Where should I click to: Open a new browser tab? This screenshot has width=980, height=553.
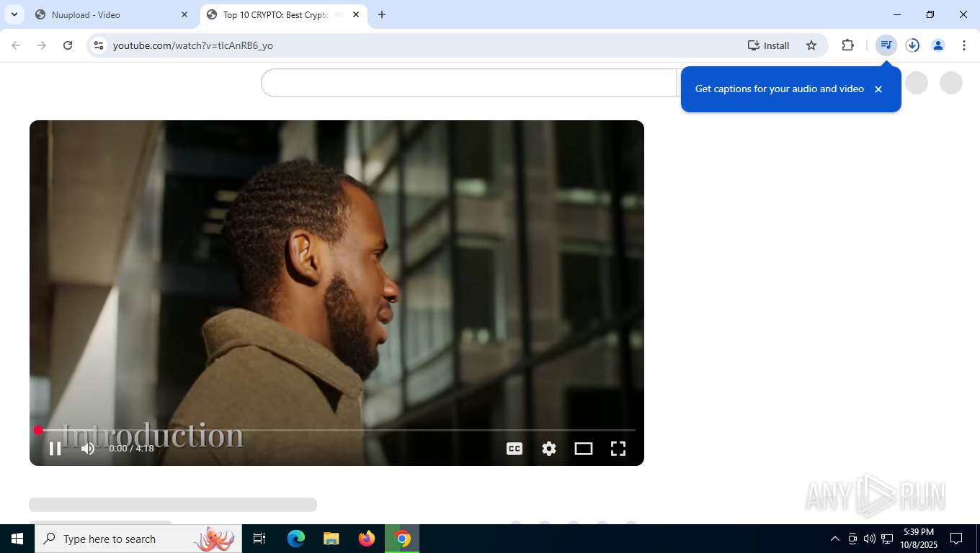[382, 14]
